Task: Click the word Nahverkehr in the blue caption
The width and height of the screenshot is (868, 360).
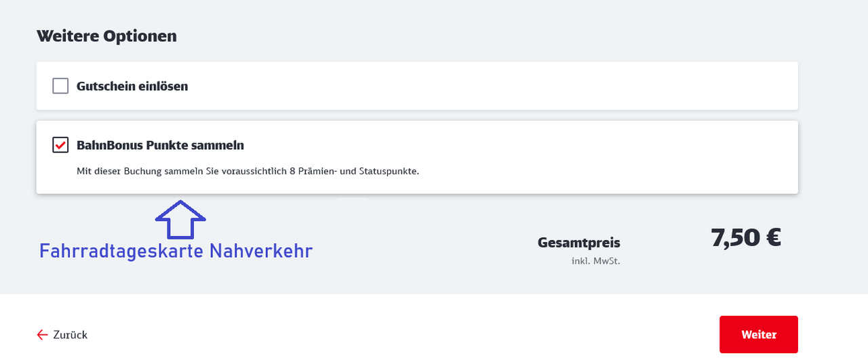Action: (261, 252)
